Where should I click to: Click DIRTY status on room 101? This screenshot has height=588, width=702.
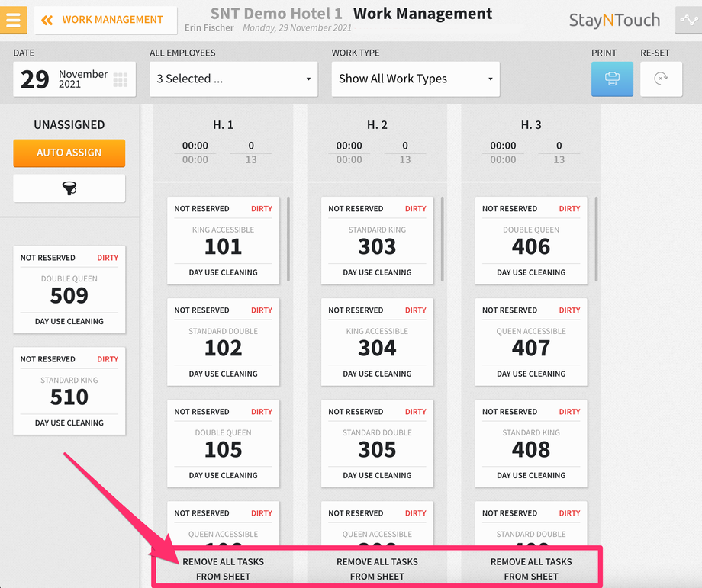click(x=262, y=209)
